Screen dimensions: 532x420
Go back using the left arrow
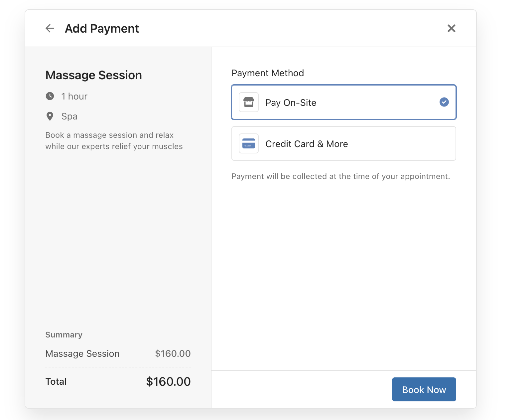pyautogui.click(x=50, y=28)
